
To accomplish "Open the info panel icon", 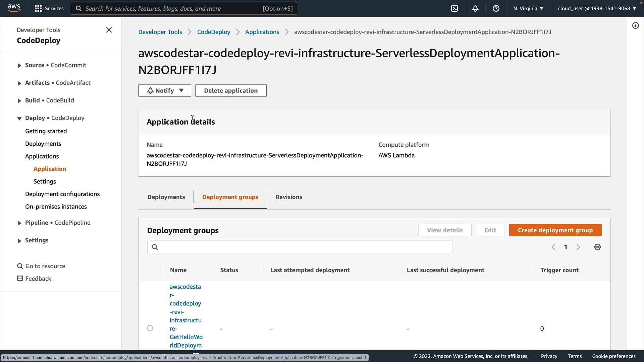I will (635, 25).
